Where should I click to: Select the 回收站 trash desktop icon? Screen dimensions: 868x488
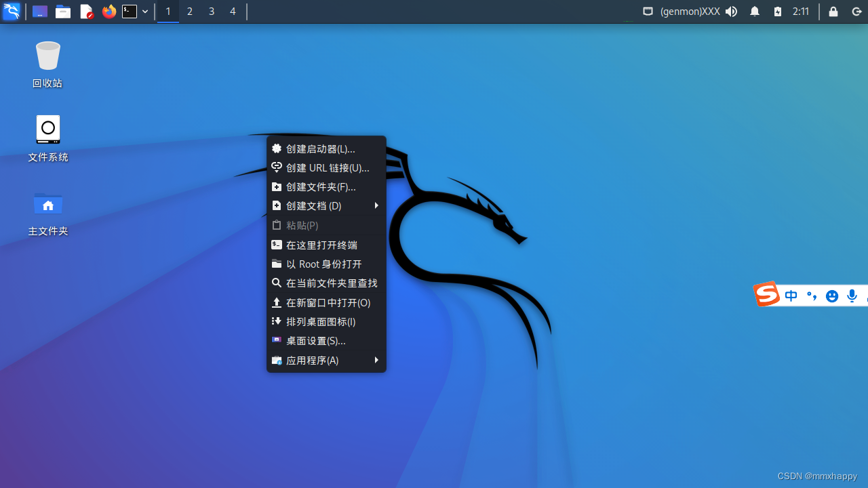click(47, 64)
